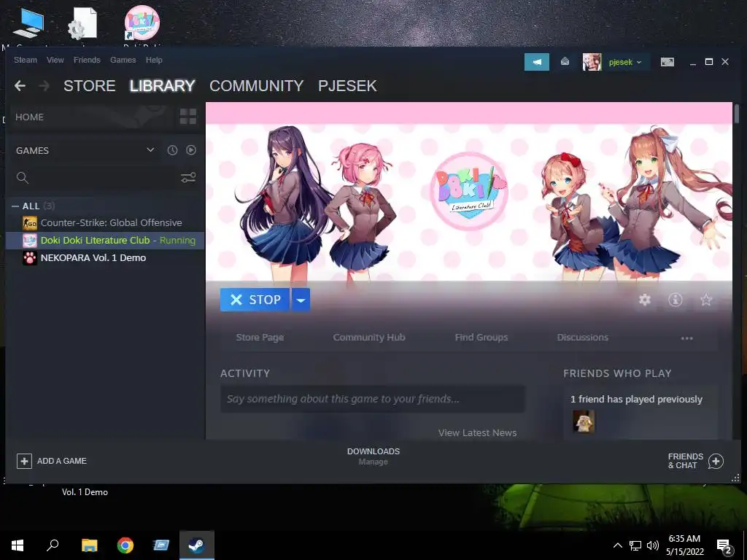Toggle ready-to-play filter icon
This screenshot has width=747, height=560.
point(191,150)
